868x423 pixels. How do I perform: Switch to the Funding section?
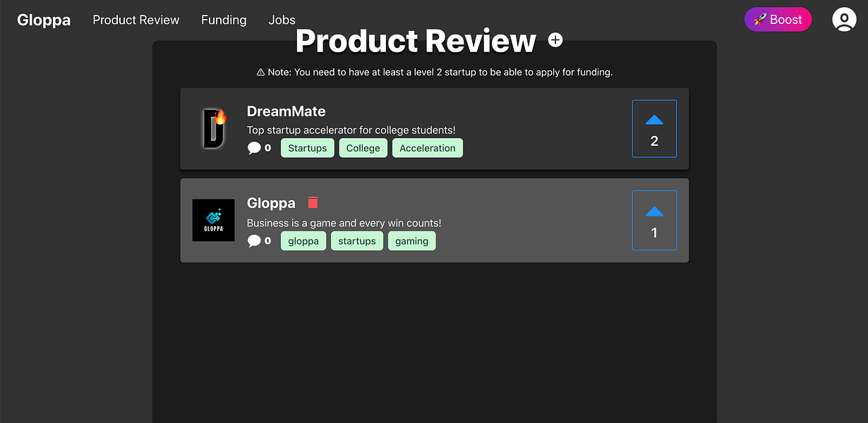(x=224, y=20)
